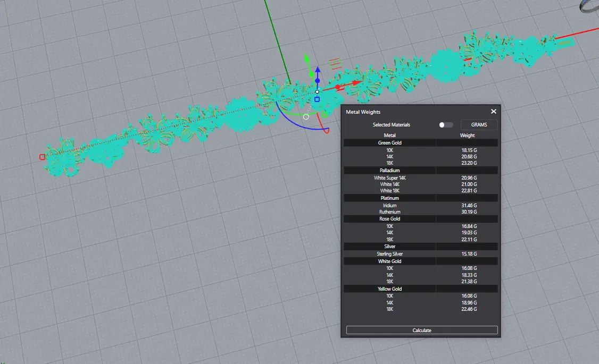Click the 22.46 G weight value
599x364 pixels.
pos(469,309)
